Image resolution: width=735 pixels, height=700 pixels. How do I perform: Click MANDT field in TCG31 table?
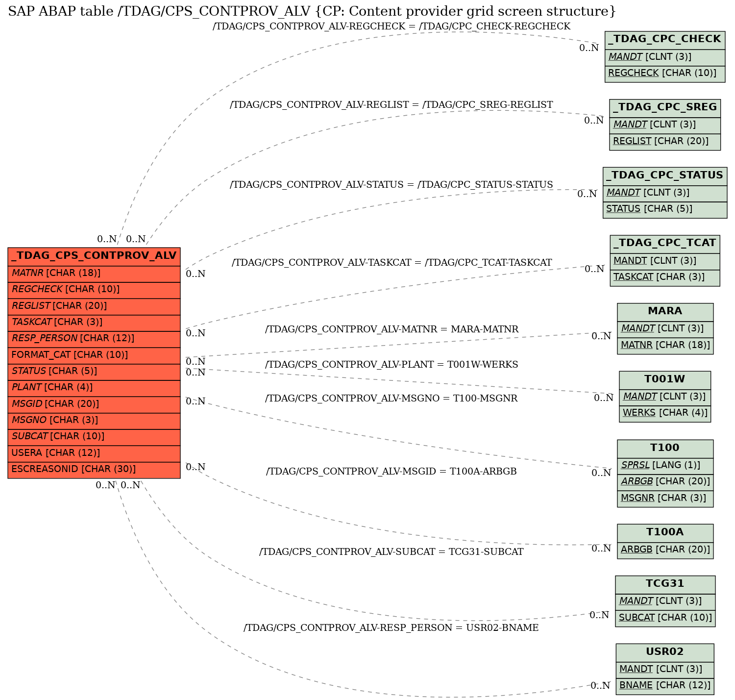(665, 601)
